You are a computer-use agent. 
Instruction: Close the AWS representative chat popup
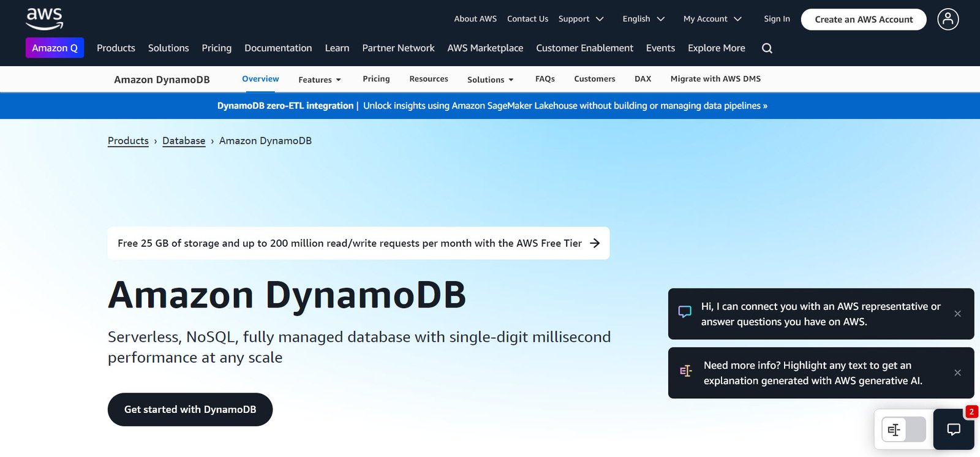tap(957, 314)
